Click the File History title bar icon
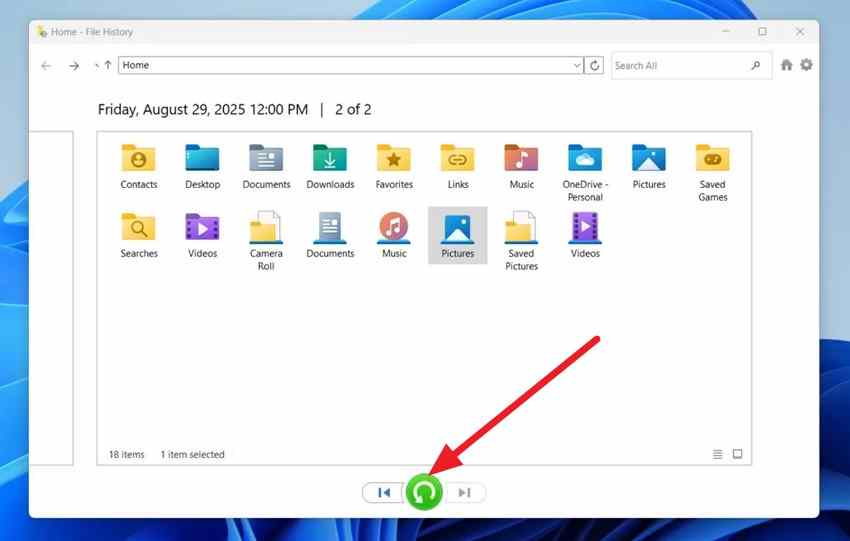The width and height of the screenshot is (850, 541). click(42, 32)
